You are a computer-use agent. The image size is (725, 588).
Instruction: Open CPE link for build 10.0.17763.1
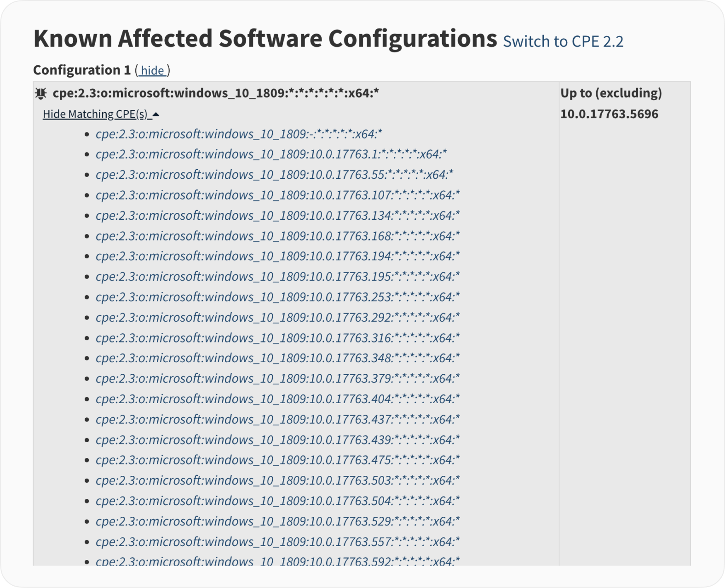tap(271, 154)
